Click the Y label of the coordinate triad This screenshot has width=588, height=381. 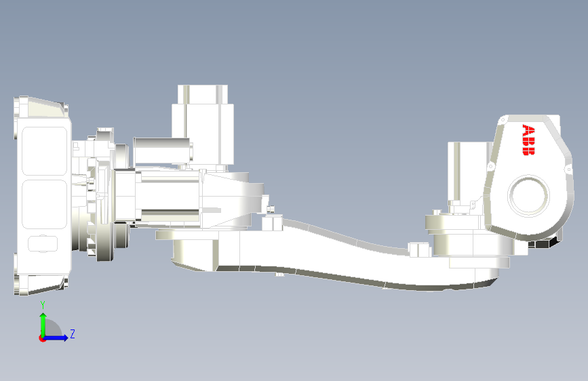point(43,306)
